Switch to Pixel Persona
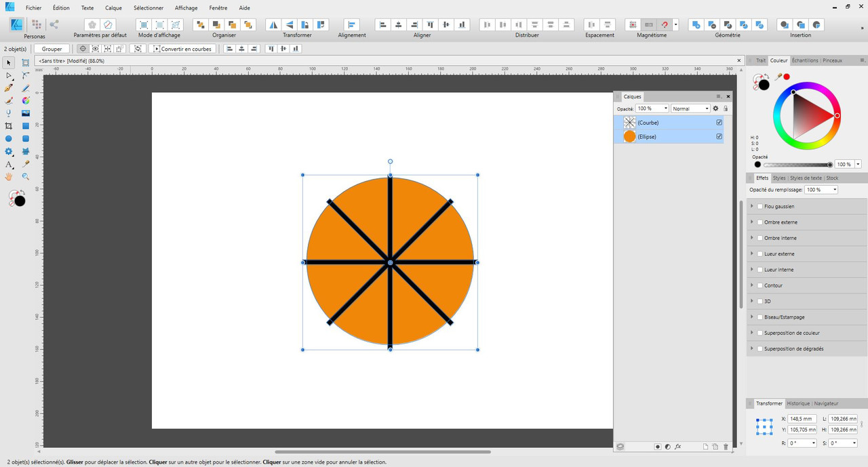Viewport: 868px width, 467px height. 36,24
